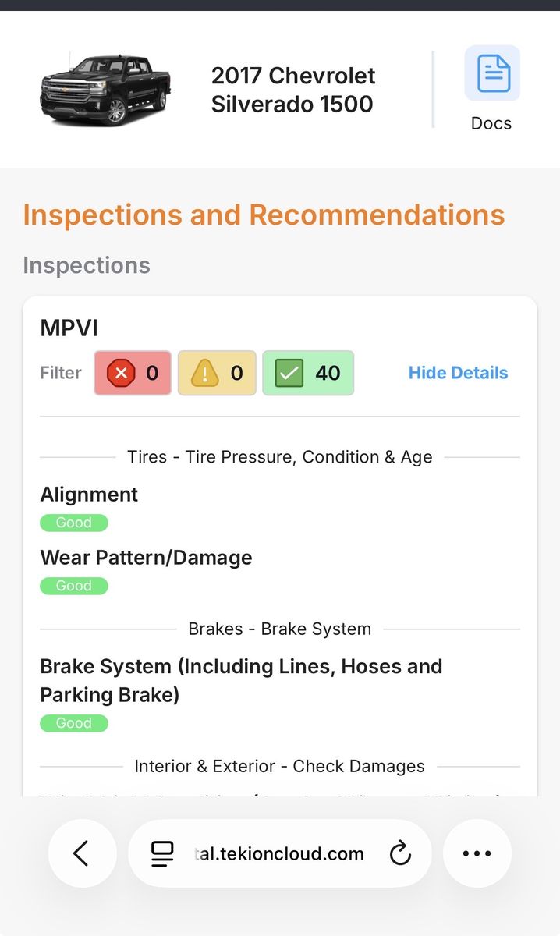
Task: Reload the page with refresh icon
Action: pyautogui.click(x=400, y=854)
